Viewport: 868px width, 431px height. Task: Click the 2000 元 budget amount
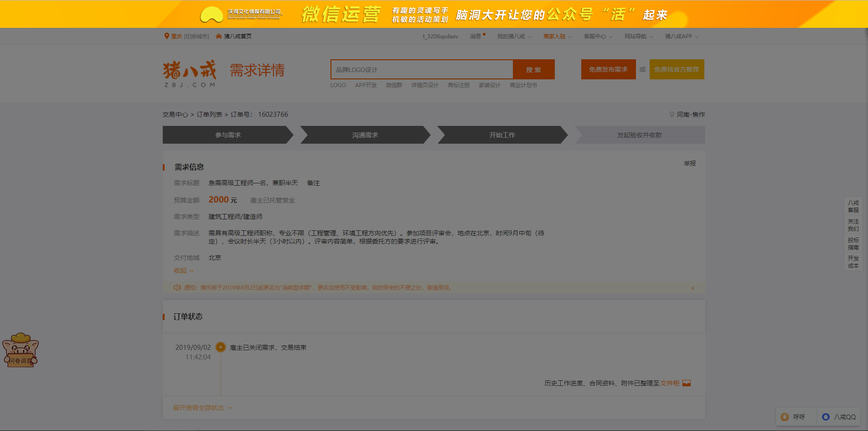(x=223, y=200)
